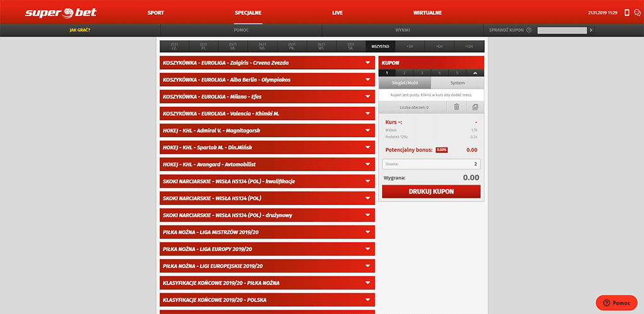The height and width of the screenshot is (314, 644).
Task: Click the help question mark beside Sprawdź kupon
Action: (x=528, y=30)
